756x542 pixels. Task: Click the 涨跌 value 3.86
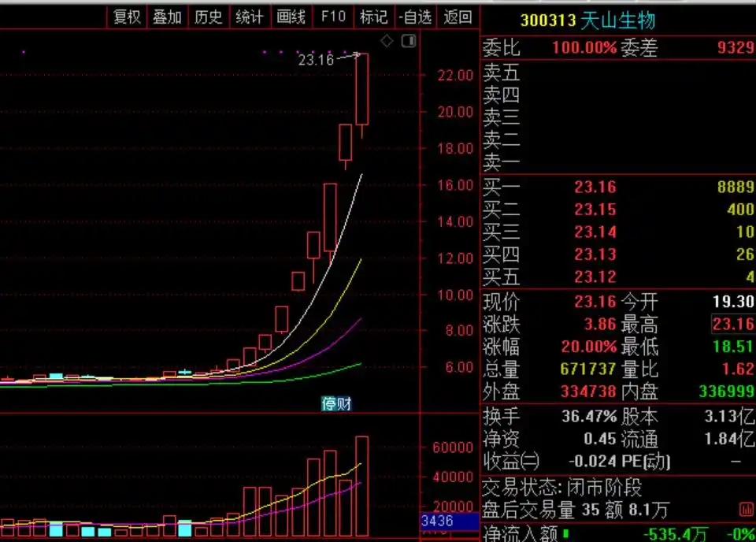[600, 324]
